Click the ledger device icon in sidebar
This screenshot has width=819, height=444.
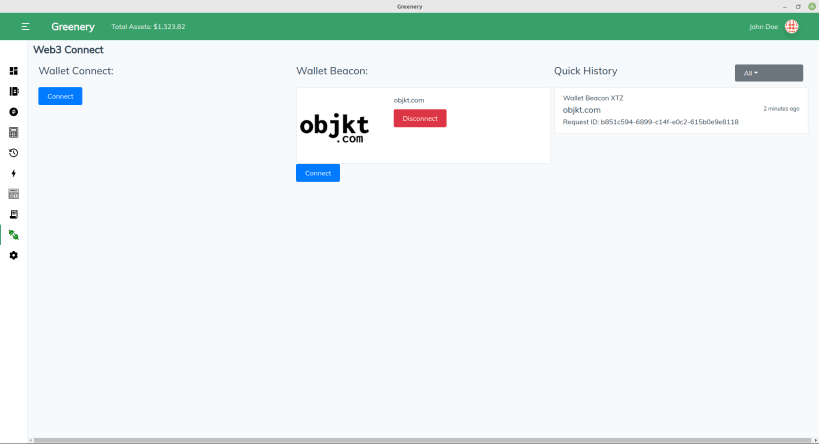tap(14, 215)
